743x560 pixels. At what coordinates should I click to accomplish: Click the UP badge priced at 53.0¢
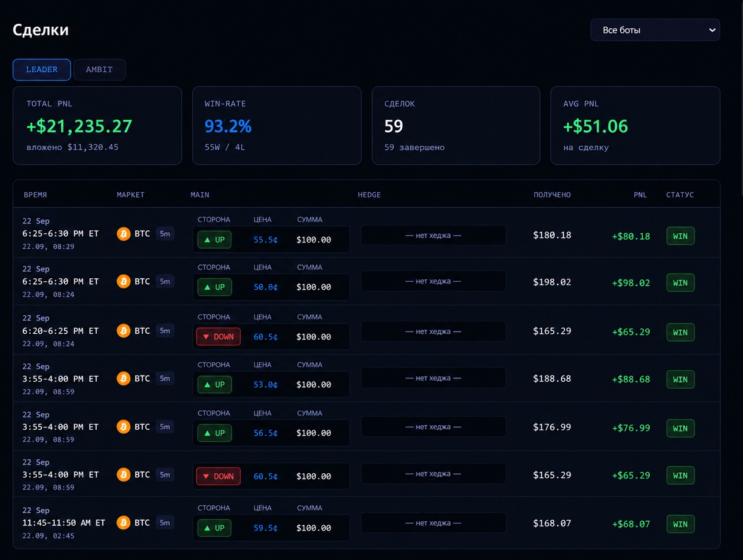[214, 385]
